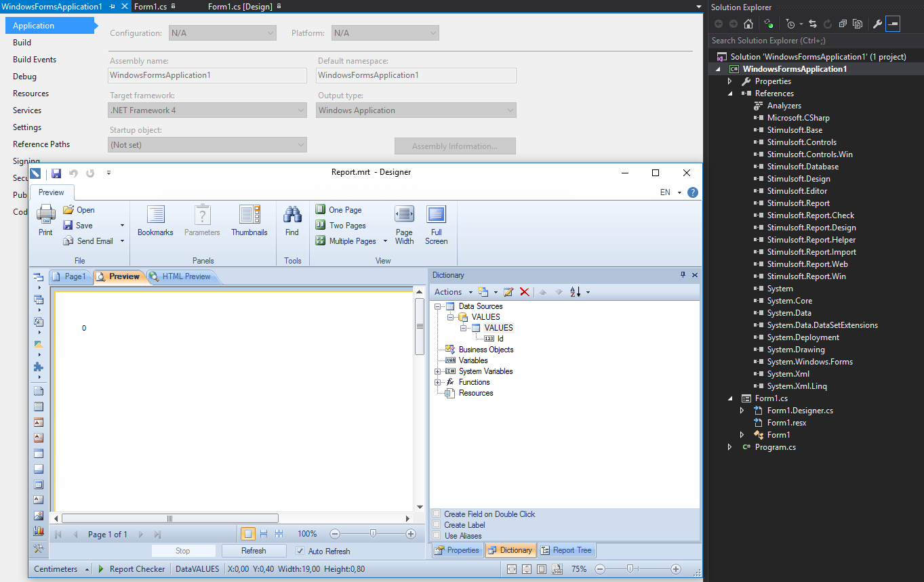Enable Create Field on Double Click
The image size is (924, 582).
tap(437, 514)
